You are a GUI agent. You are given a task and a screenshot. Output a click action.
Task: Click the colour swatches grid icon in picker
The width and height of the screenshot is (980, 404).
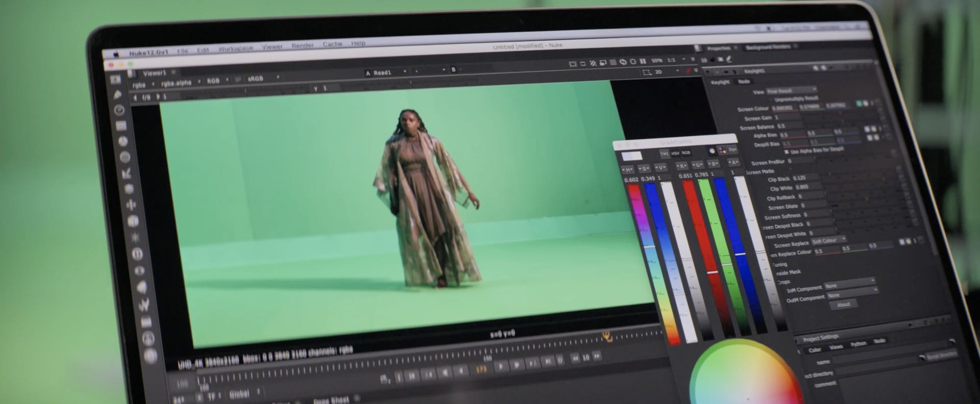(722, 150)
